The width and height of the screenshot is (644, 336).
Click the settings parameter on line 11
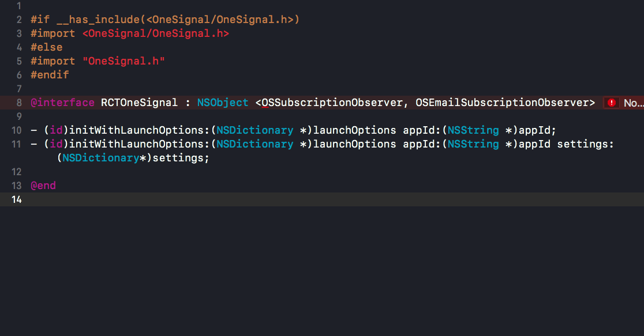pyautogui.click(x=585, y=144)
